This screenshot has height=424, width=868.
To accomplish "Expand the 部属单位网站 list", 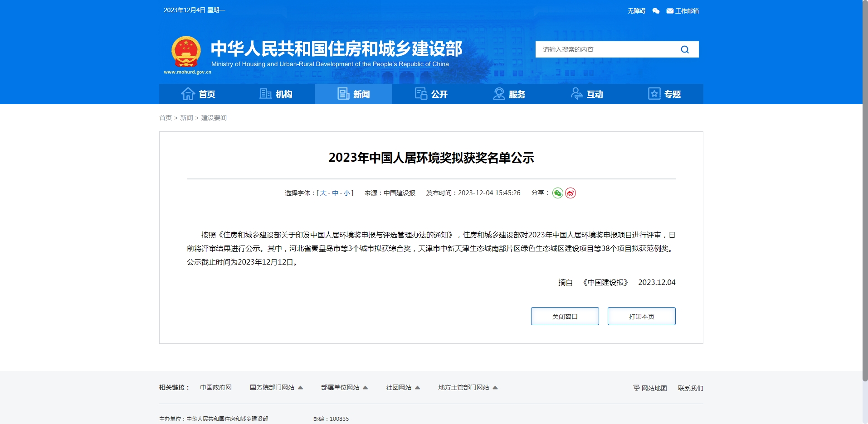I will [x=344, y=387].
